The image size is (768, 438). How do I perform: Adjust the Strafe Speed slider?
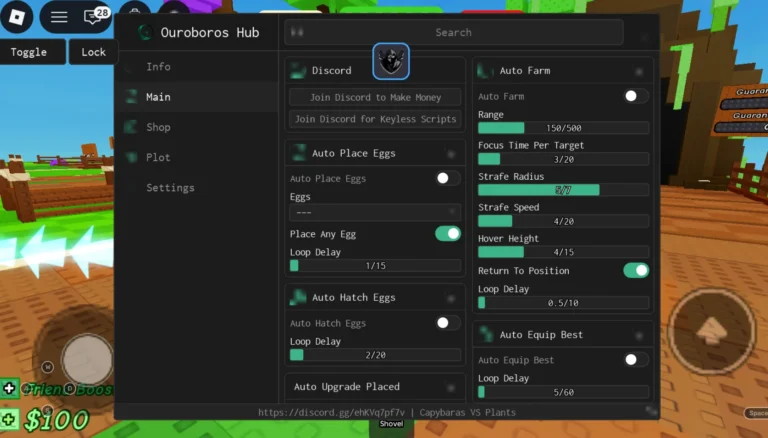(563, 221)
